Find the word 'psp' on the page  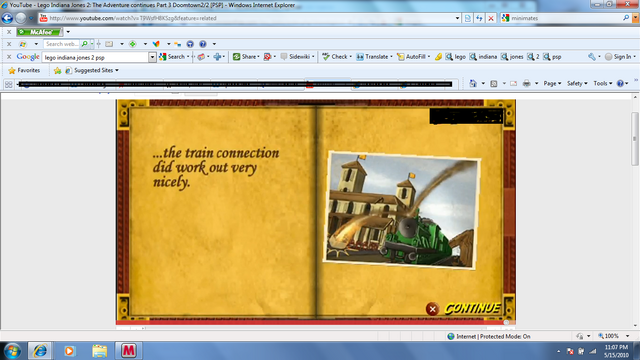click(x=552, y=57)
